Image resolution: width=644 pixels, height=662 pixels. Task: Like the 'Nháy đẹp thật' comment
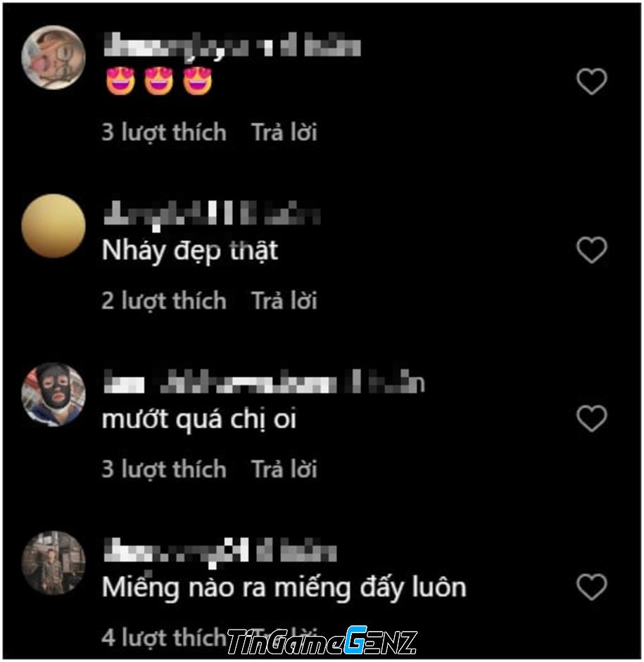coord(592,249)
